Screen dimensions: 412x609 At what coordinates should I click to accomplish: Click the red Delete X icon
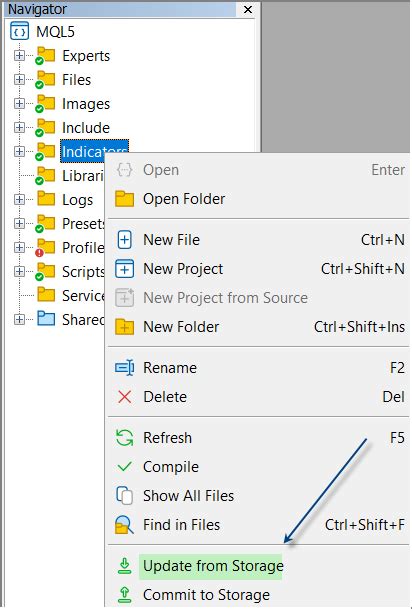125,397
